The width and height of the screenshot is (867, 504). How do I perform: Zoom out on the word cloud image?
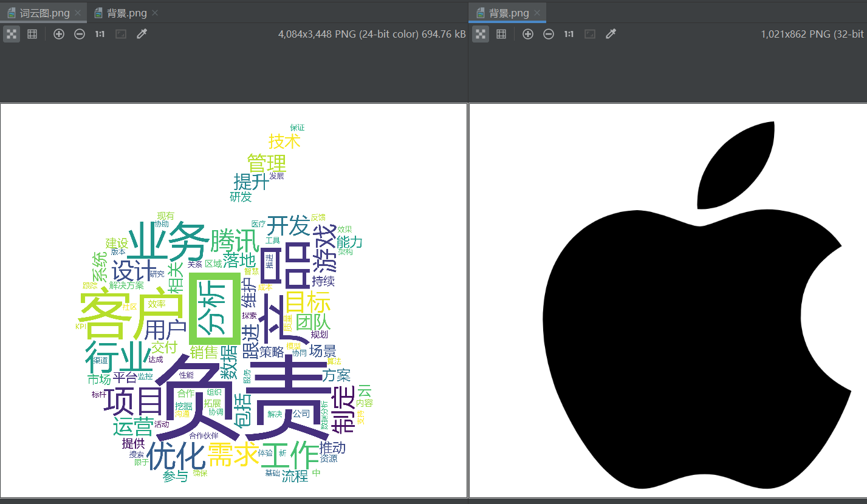80,34
